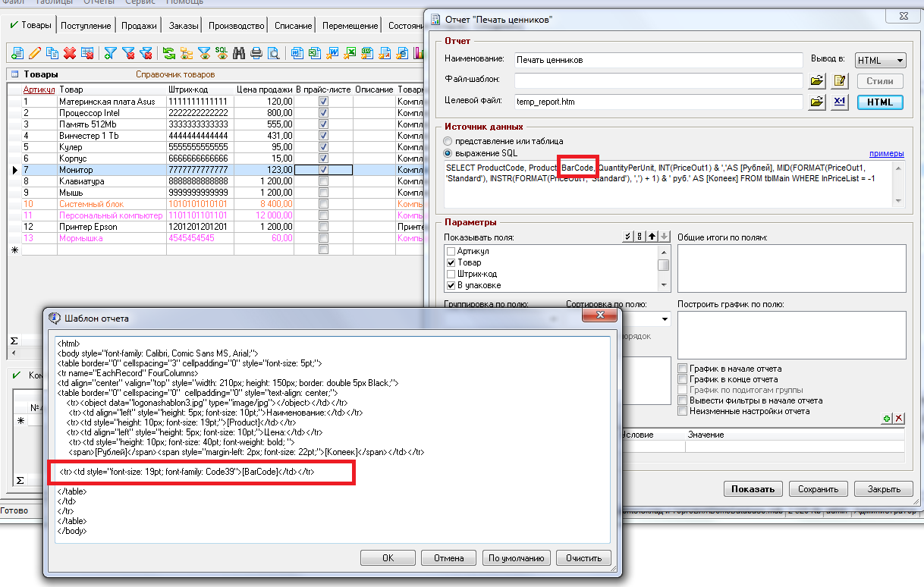The image size is (924, 587).
Task: Toggle price-list checkbox for Клавиатура row
Action: 323,182
